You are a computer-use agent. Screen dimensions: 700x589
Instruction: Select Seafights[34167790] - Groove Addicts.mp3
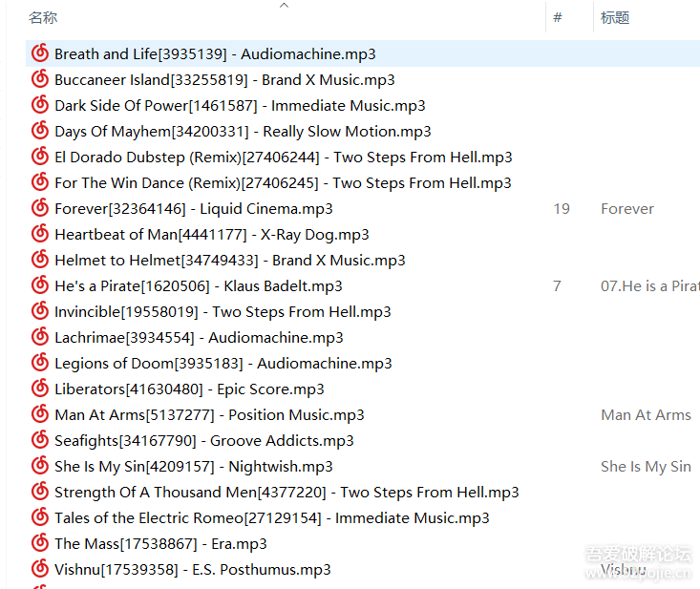(204, 441)
